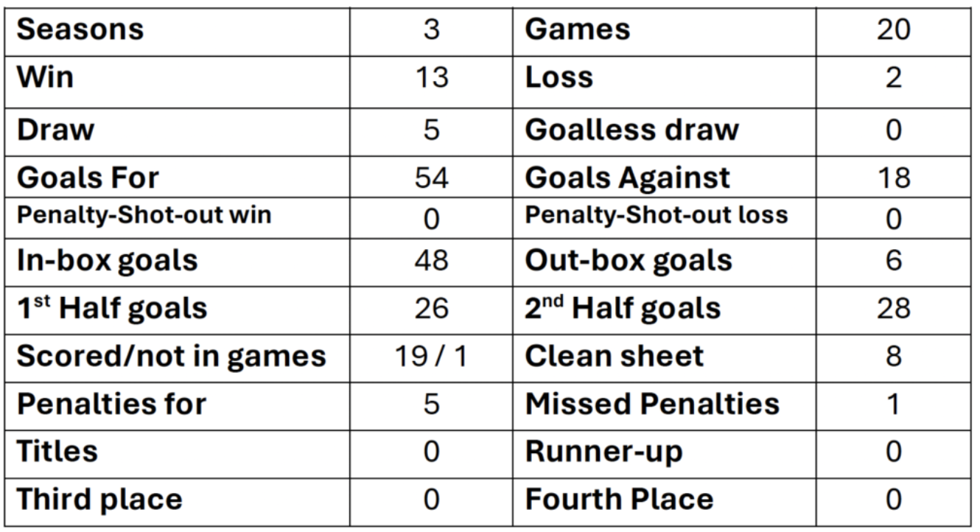The image size is (980, 532).
Task: Click the Clean sheet label
Action: click(615, 357)
